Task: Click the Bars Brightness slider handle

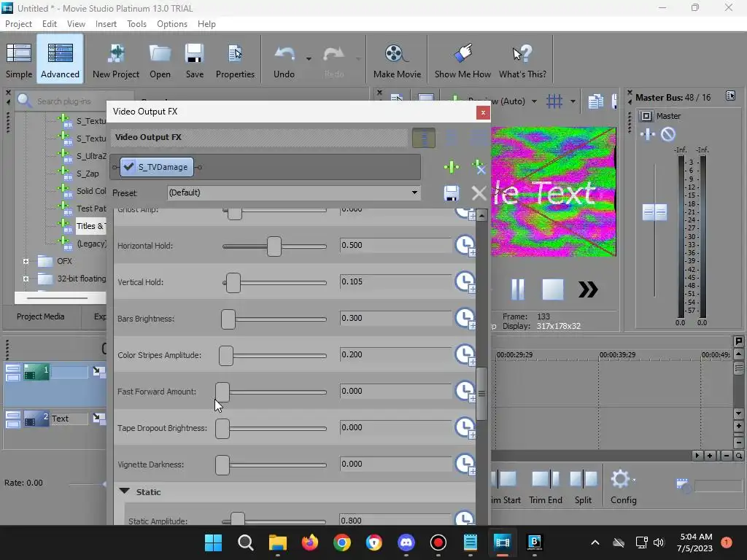Action: coord(228,319)
